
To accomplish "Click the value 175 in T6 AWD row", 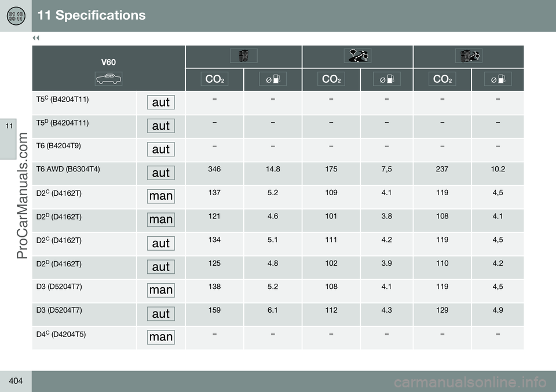I will coord(331,170).
